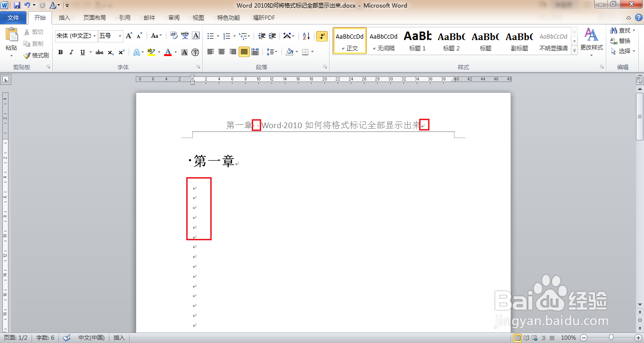Screen dimensions: 644x343
Task: Toggle Print Layout view button
Action: tap(517, 338)
